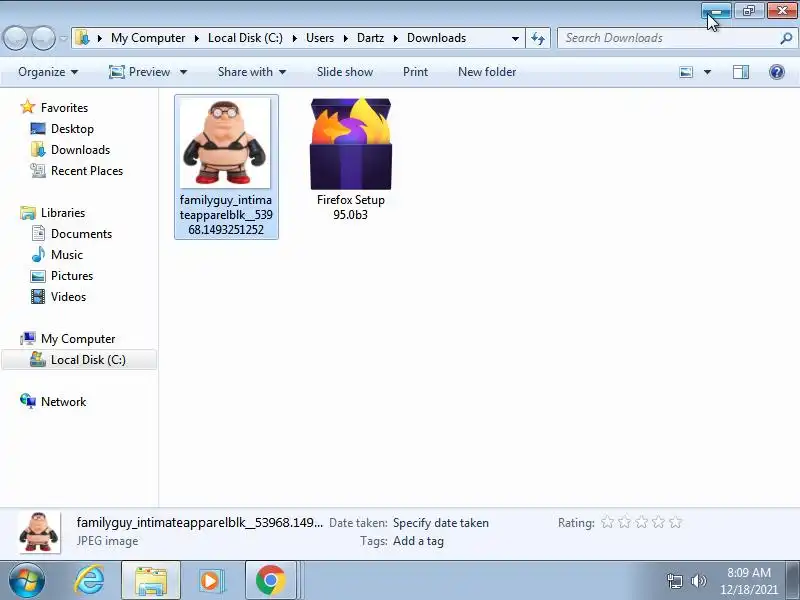Expand the arrow after Users breadcrumb
This screenshot has width=800, height=600.
pos(345,38)
